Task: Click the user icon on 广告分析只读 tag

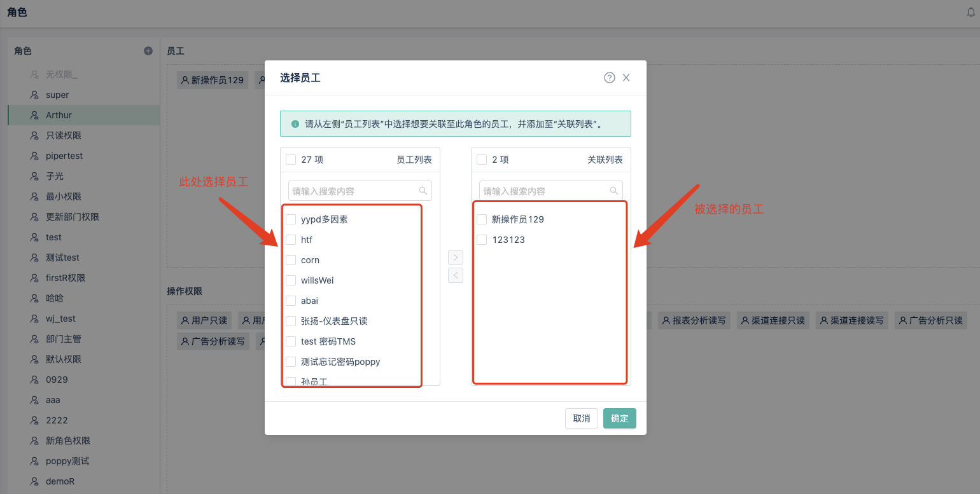Action: point(903,320)
